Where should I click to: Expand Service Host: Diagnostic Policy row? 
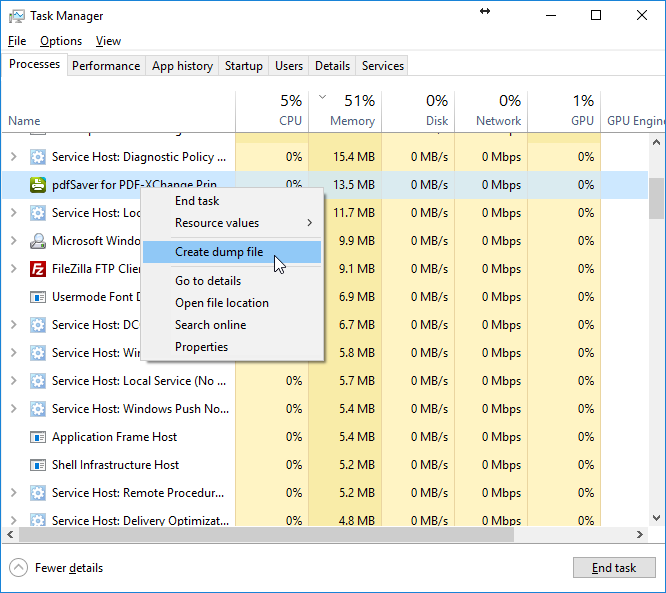[x=14, y=157]
